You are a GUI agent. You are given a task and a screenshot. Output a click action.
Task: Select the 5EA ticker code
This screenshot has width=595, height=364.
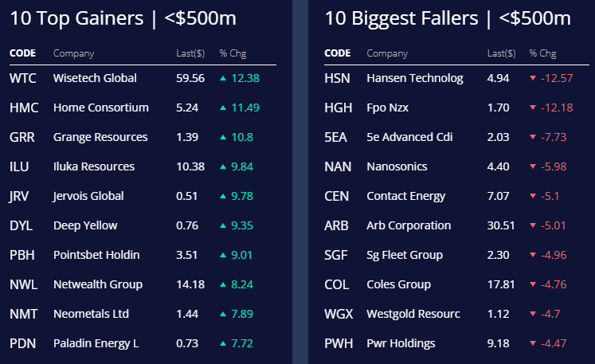[335, 137]
